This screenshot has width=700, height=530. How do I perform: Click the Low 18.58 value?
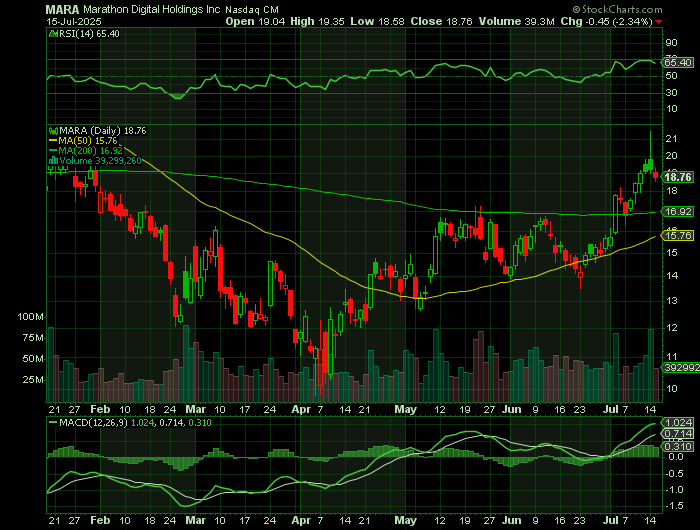pos(378,21)
